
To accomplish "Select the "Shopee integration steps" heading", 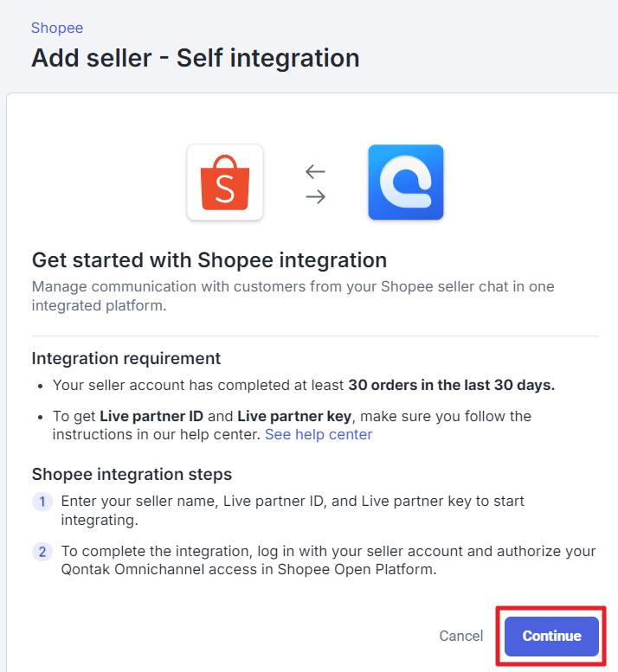I will [x=132, y=474].
